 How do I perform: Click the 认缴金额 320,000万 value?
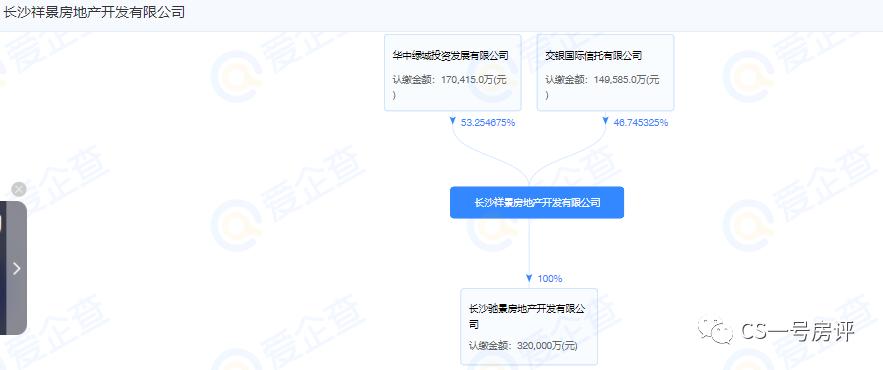pyautogui.click(x=523, y=346)
